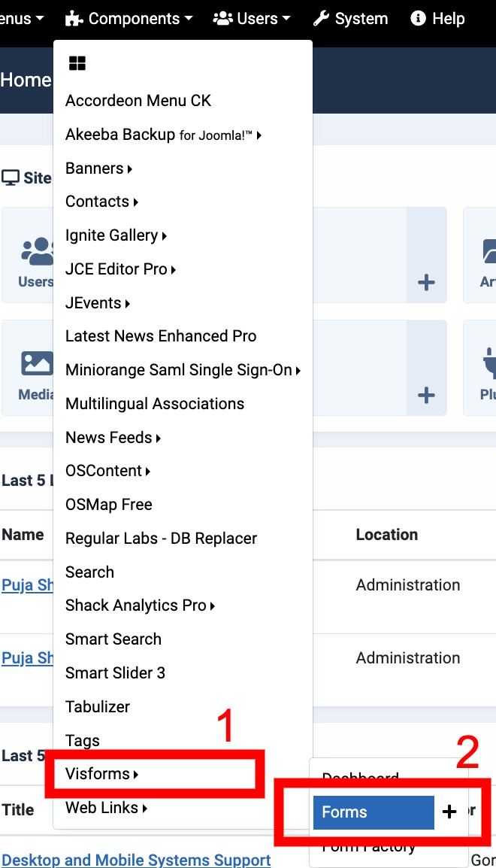Click the Media image icon on dashboard
The height and width of the screenshot is (868, 496).
(x=37, y=364)
